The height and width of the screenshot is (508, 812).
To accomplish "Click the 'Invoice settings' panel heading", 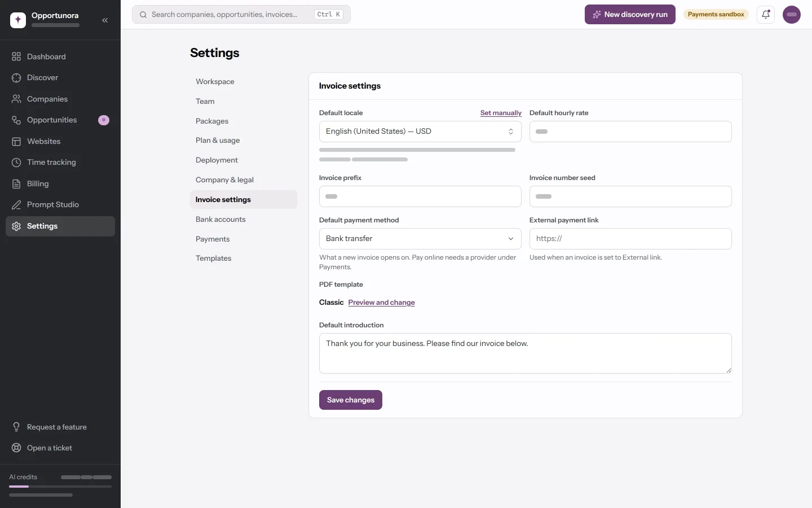I will pyautogui.click(x=350, y=86).
